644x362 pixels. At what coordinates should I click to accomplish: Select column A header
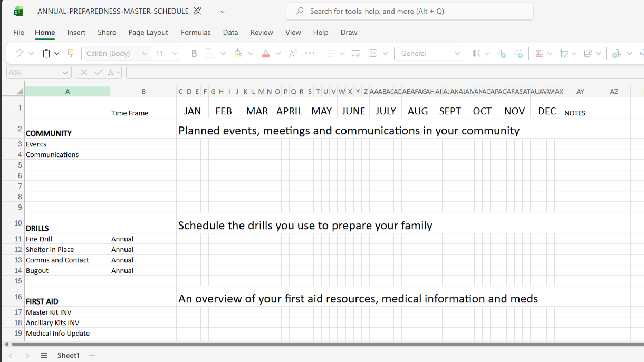pos(68,92)
